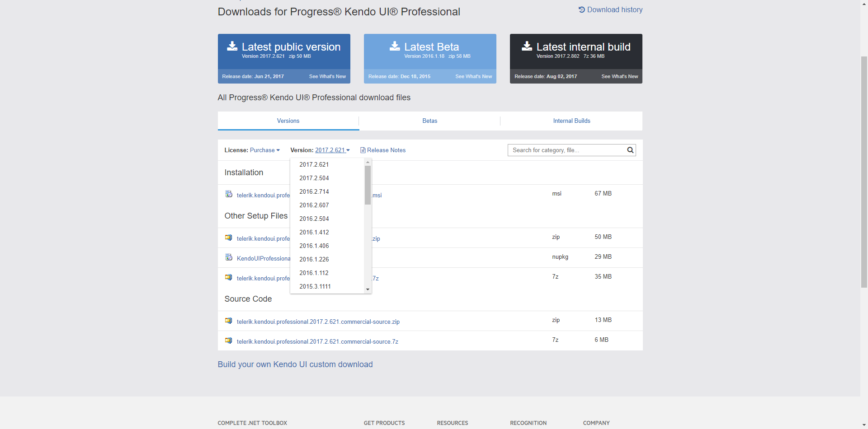See What's New for public version
Viewport: 868px width, 429px height.
point(327,76)
